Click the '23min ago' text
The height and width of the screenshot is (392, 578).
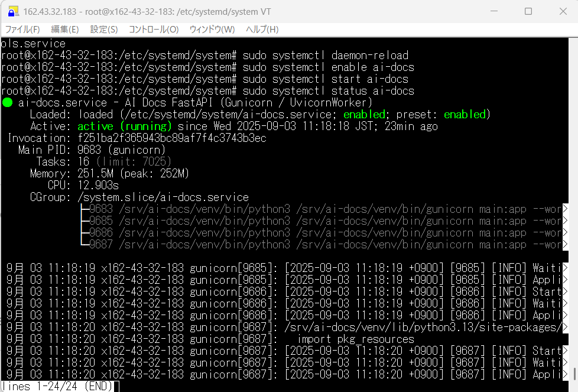tap(411, 126)
